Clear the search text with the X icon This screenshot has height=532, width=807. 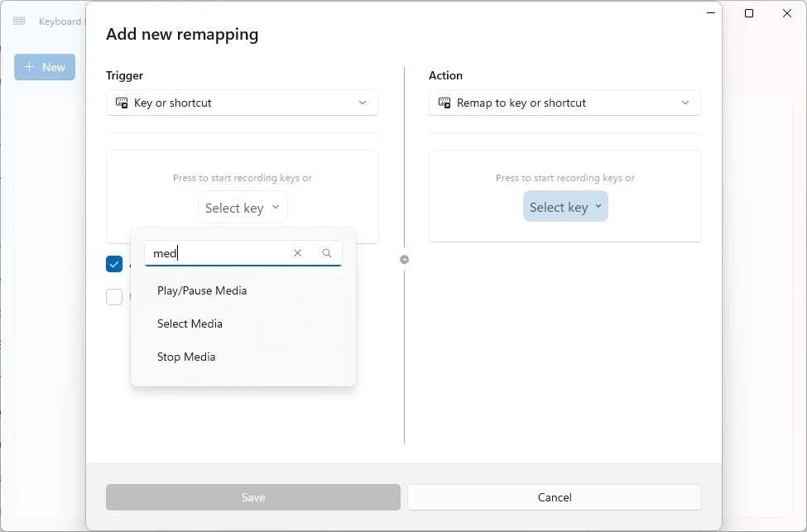click(x=297, y=253)
